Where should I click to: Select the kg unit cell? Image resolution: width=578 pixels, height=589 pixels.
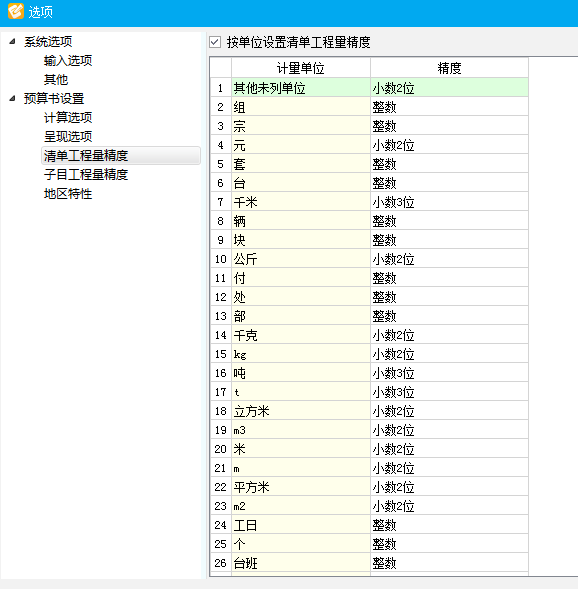301,354
